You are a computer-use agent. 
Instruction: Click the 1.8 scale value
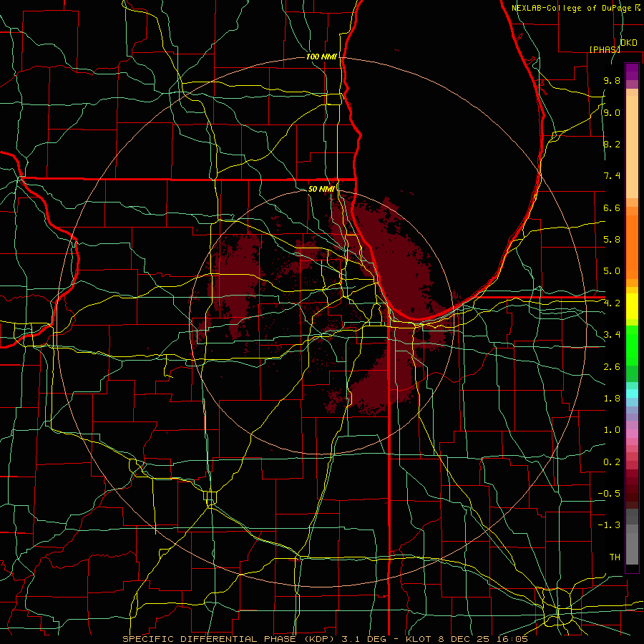tap(612, 399)
